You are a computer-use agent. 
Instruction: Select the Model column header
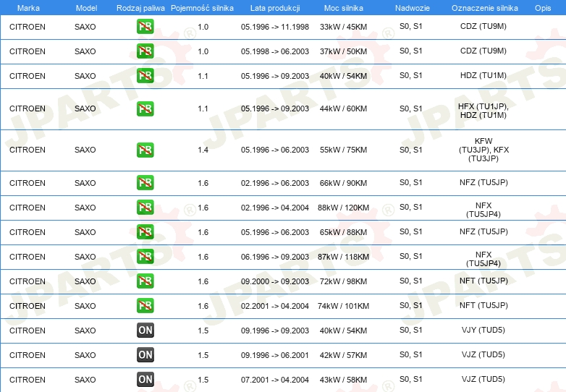(x=86, y=8)
